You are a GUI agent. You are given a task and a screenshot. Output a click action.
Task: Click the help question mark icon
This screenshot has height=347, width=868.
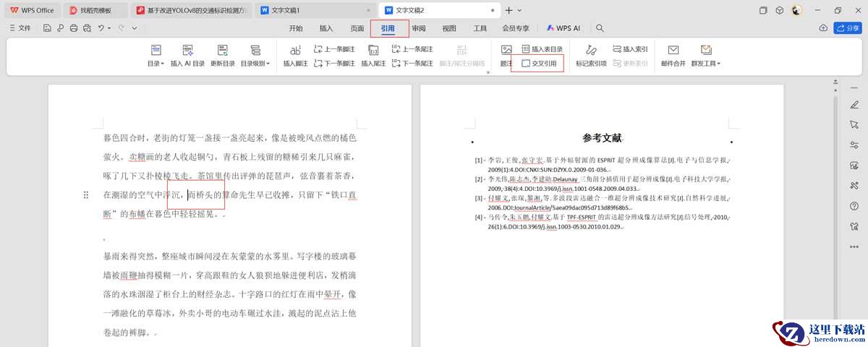[854, 205]
